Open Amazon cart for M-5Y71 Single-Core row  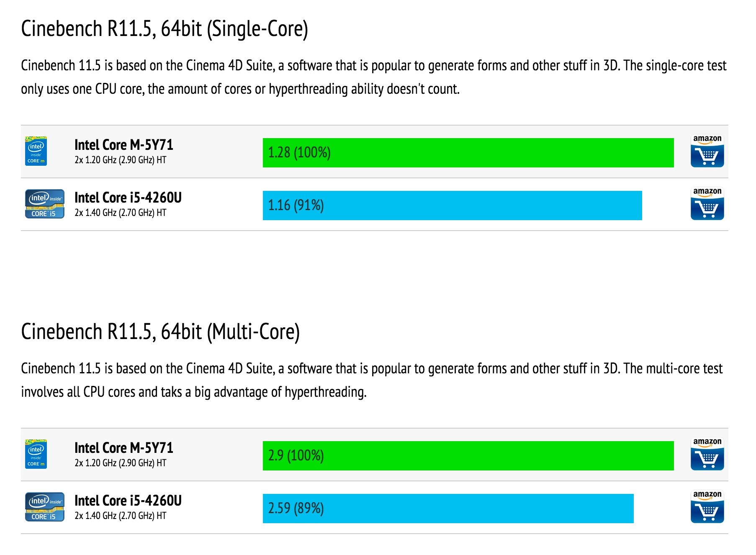coord(707,151)
